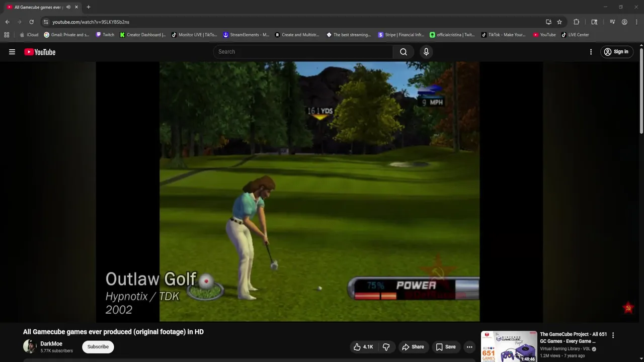The height and width of the screenshot is (362, 644).
Task: View site information icon in address bar
Action: click(x=46, y=22)
